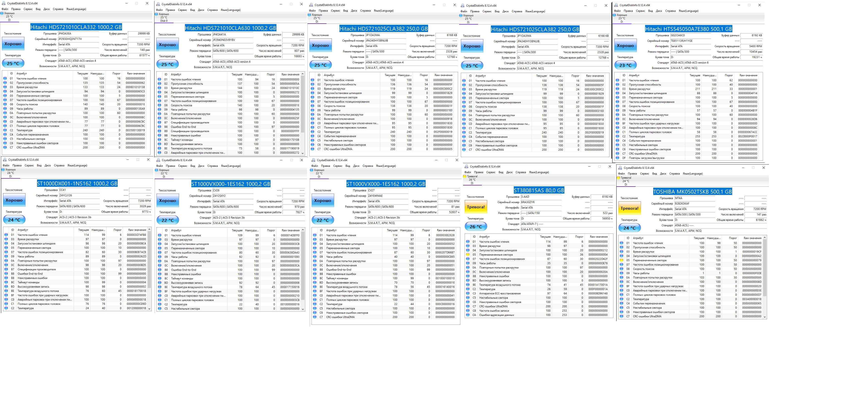
Task: Click the yellow Reallocated Sectors status icon in TOSHIBA MK0502TSKB window
Action: [621, 260]
